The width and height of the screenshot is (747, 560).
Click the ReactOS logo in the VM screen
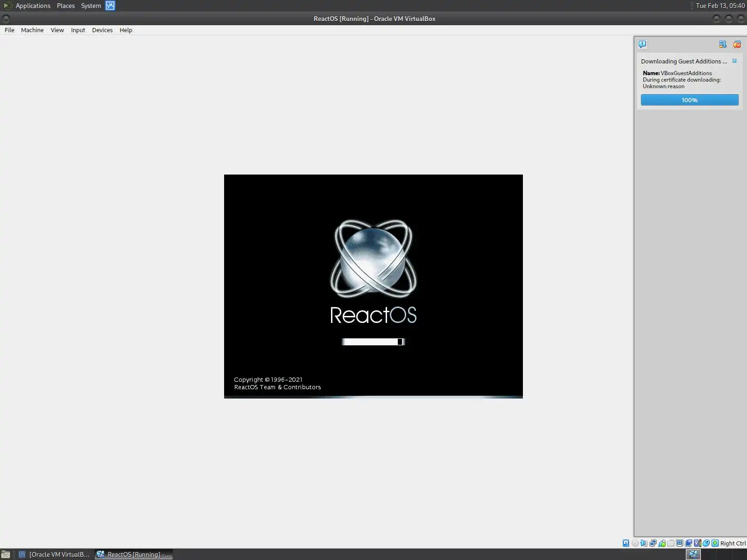coord(373,259)
